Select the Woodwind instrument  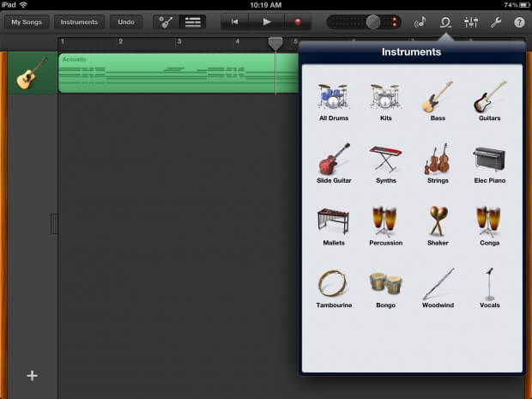(438, 288)
